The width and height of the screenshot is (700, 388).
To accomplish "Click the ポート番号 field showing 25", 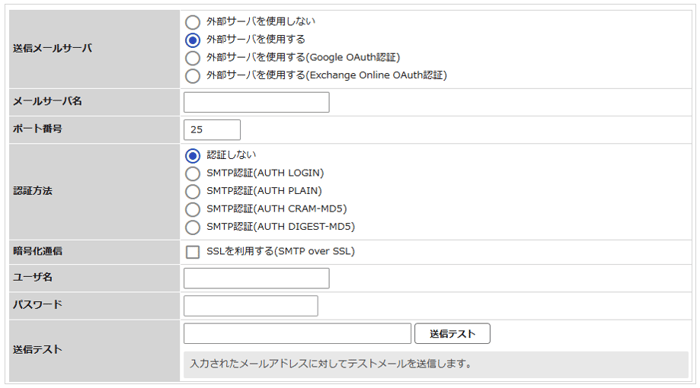I will 212,129.
